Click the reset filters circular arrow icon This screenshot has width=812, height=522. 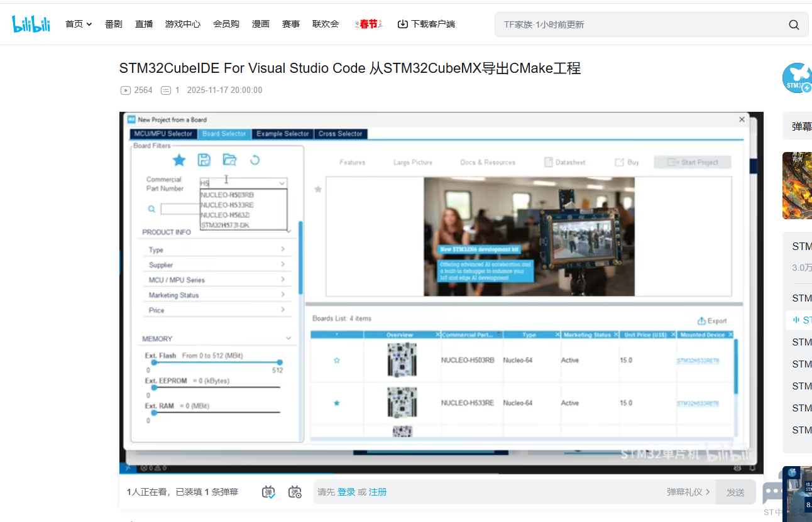point(255,160)
